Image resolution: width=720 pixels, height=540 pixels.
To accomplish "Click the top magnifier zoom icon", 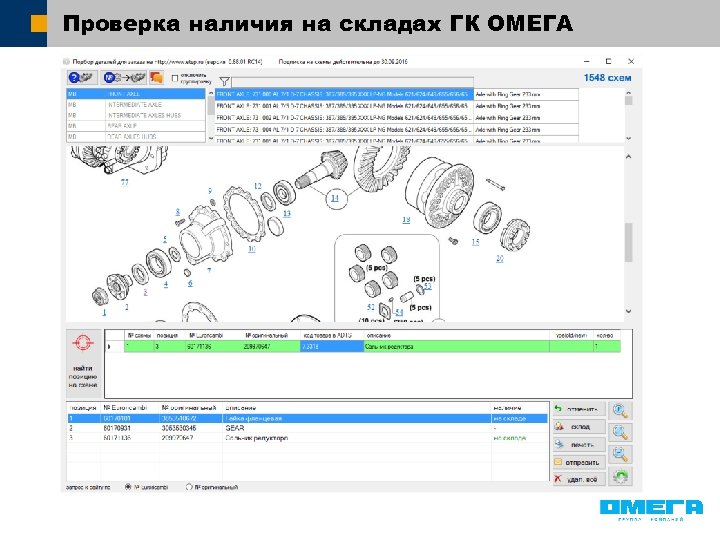I will 620,411.
